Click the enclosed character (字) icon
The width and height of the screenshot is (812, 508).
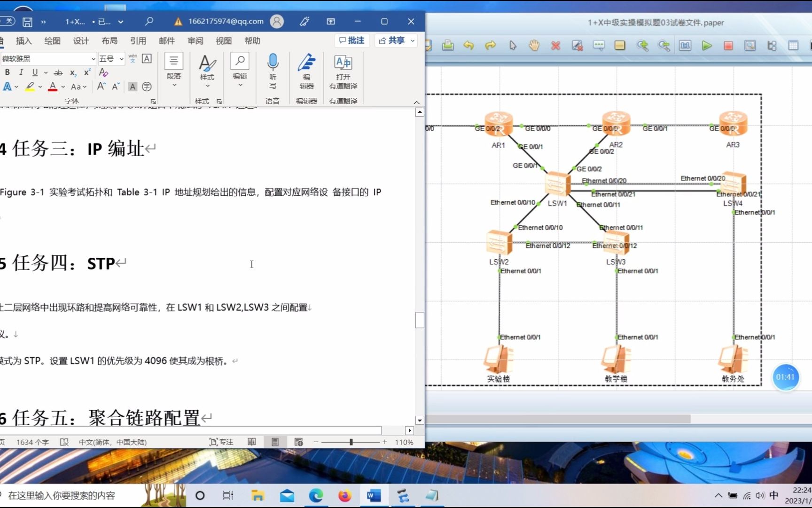[147, 87]
